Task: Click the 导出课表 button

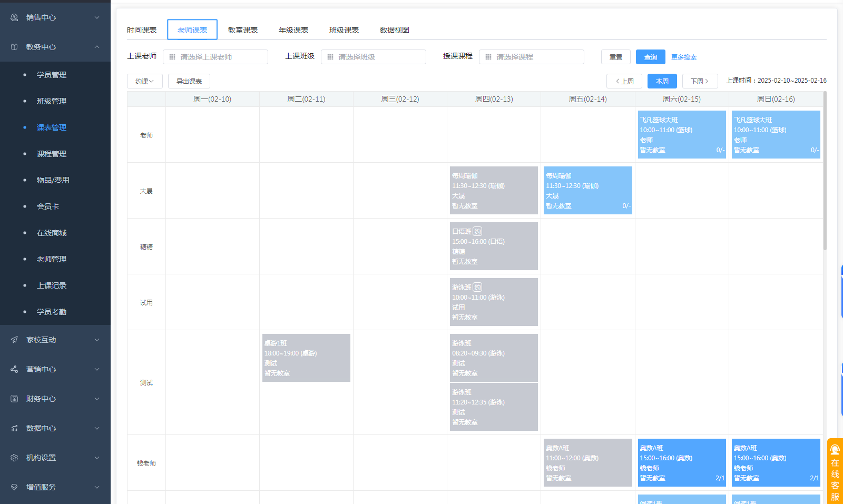Action: click(x=189, y=81)
